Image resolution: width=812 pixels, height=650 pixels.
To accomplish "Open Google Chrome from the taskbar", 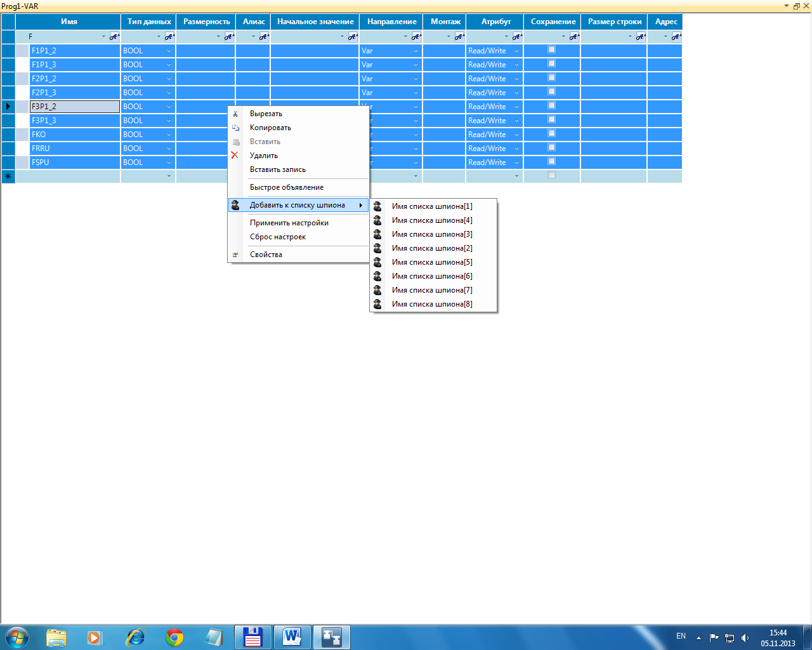I will click(174, 637).
